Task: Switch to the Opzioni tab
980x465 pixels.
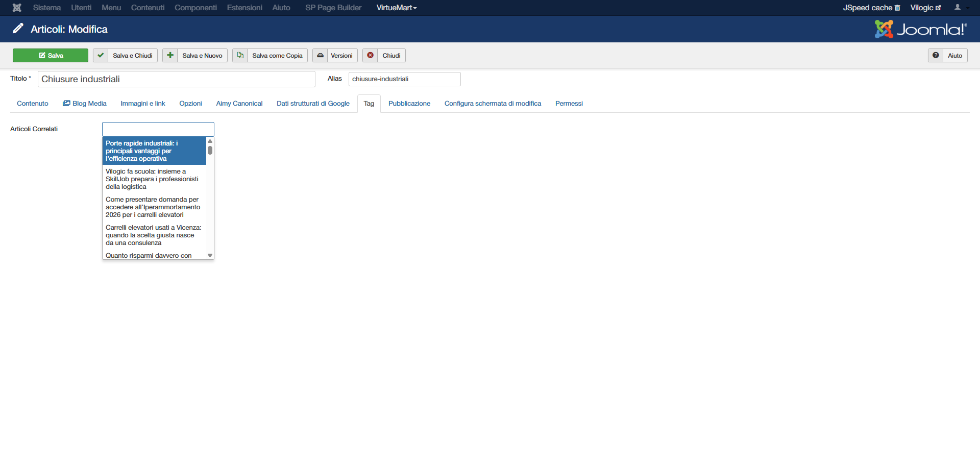Action: (x=190, y=104)
